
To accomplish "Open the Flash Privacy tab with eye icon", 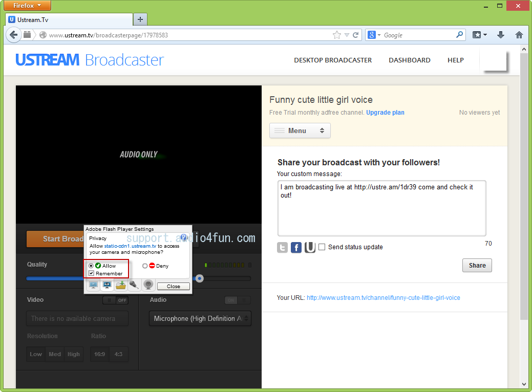I will (107, 285).
